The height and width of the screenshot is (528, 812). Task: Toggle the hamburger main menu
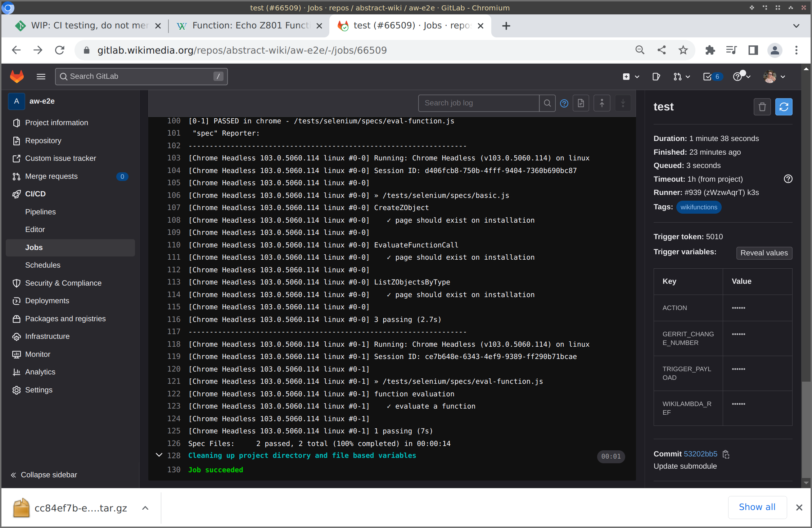41,76
